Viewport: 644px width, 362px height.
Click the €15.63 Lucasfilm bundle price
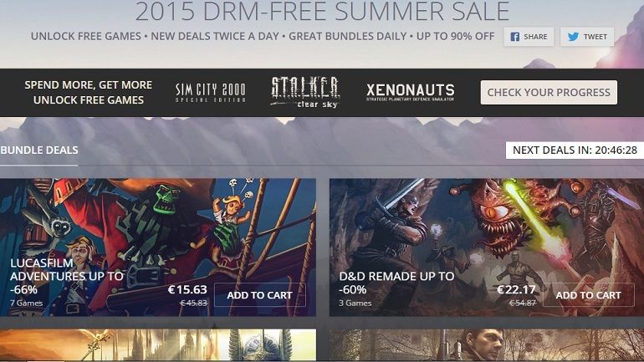click(187, 290)
